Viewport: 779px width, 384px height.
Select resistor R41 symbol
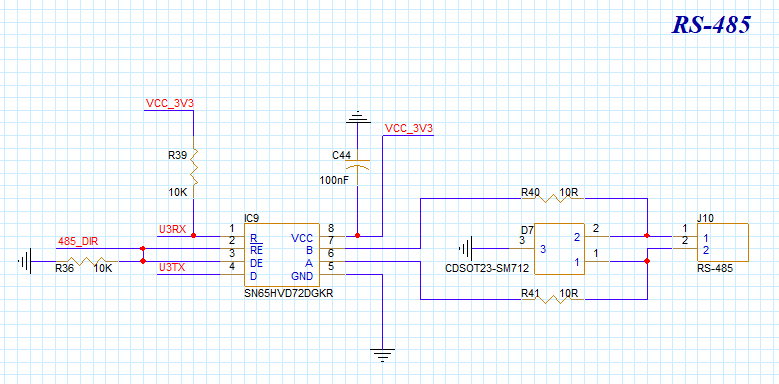pyautogui.click(x=552, y=300)
